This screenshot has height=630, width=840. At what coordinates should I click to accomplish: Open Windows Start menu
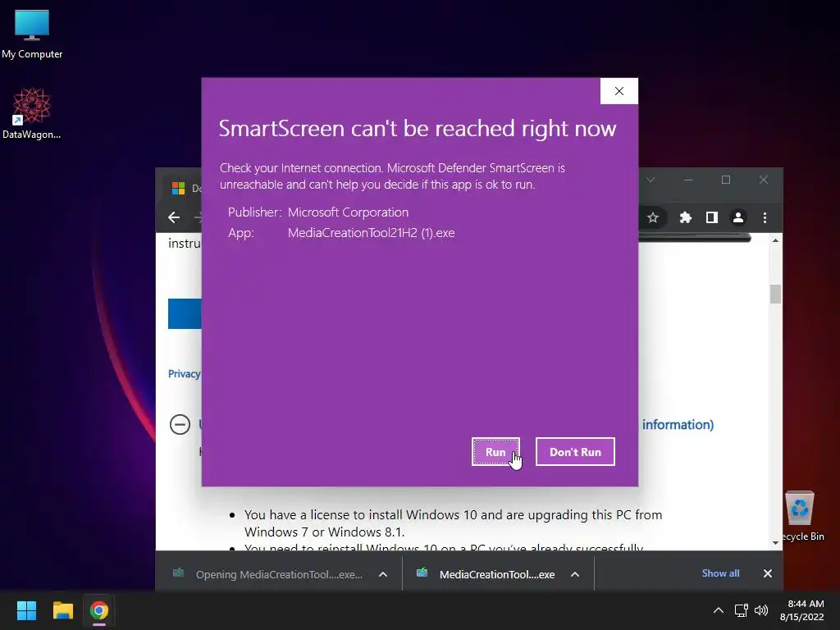[26, 610]
